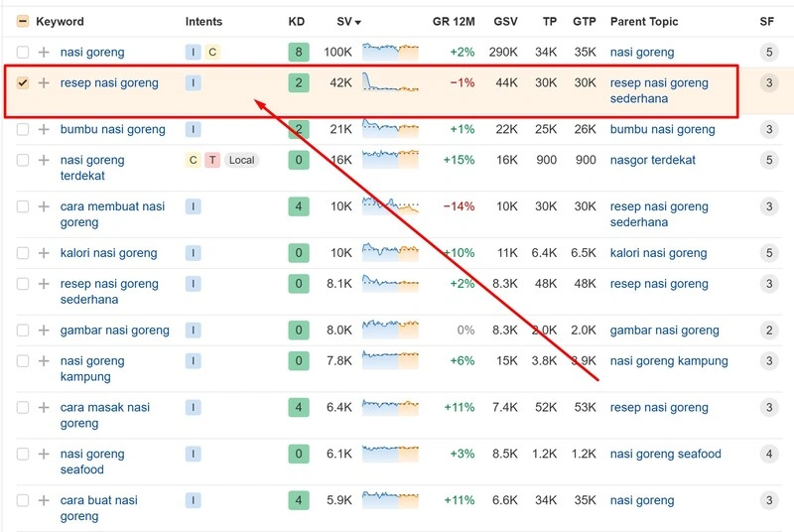The image size is (794, 532).
Task: Open parent topic nasi goreng kampung
Action: pyautogui.click(x=669, y=361)
